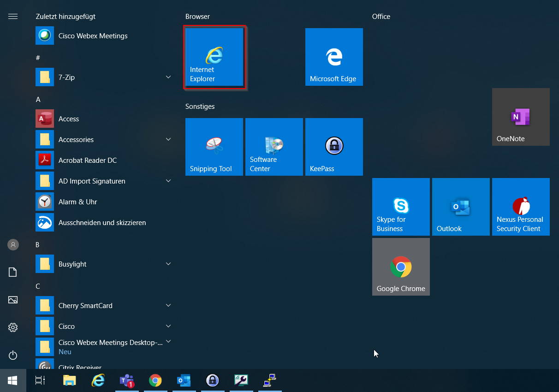Open Settings via the gear icon
The height and width of the screenshot is (392, 559).
[x=13, y=327]
